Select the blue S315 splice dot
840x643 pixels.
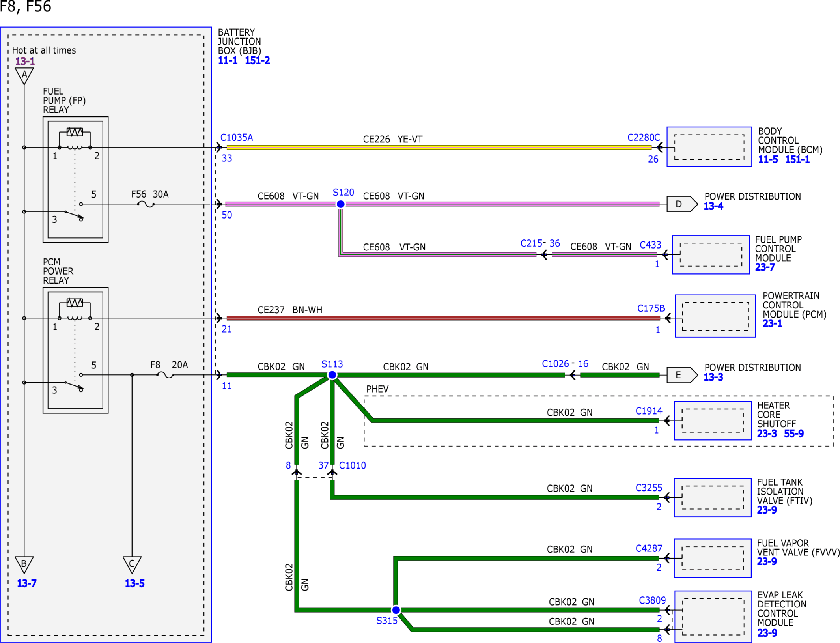tap(396, 610)
